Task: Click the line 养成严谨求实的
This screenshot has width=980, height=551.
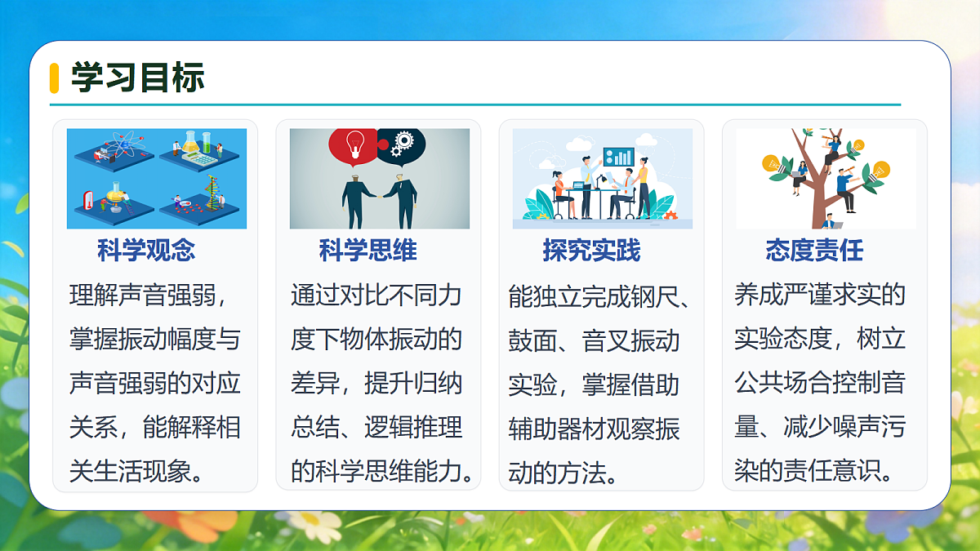Action: pos(820,295)
